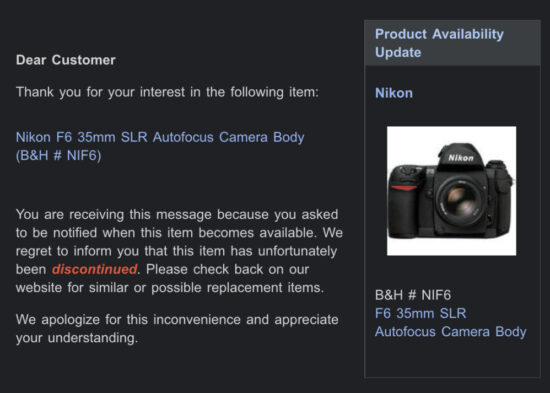Image resolution: width=550 pixels, height=393 pixels.
Task: Click the 'You are receiving this message' line
Action: coord(177,214)
